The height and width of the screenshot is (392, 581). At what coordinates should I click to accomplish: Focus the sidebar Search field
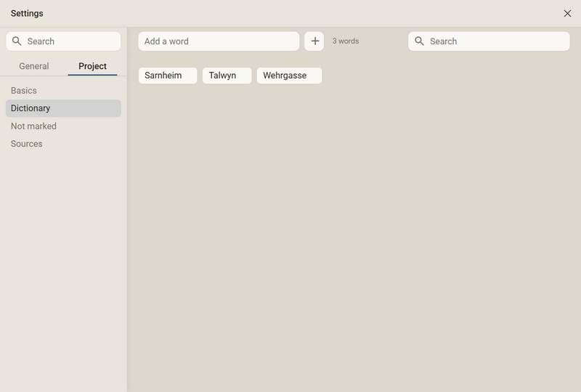coord(63,41)
